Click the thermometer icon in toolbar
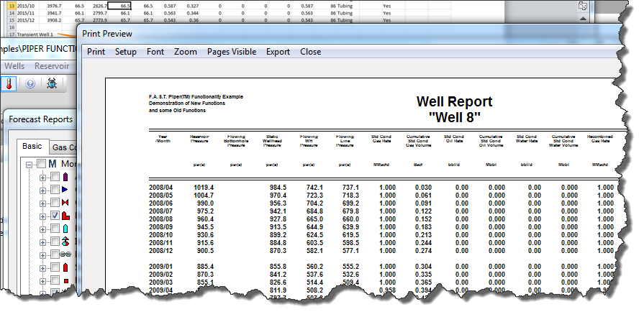 [10, 83]
